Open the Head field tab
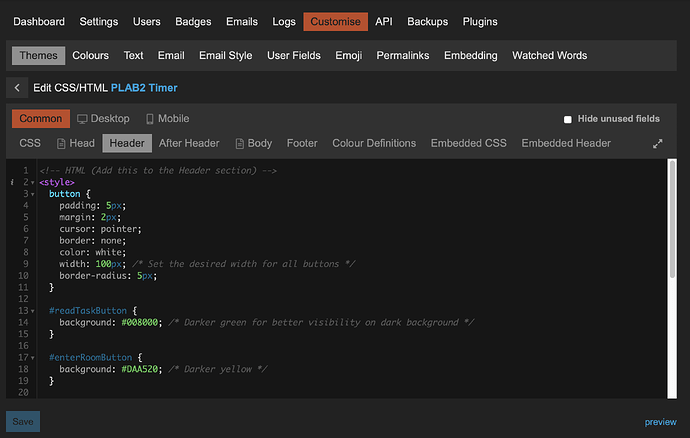This screenshot has width=690, height=438. 76,144
